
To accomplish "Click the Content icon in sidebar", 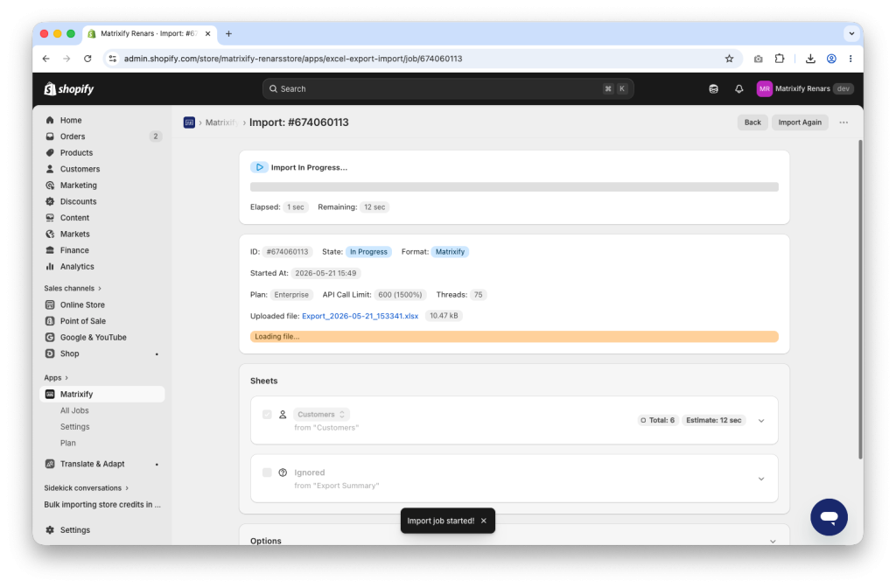I will 50,218.
